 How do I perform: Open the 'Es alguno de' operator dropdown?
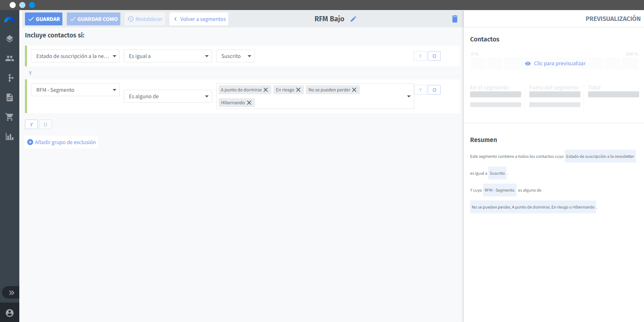168,96
